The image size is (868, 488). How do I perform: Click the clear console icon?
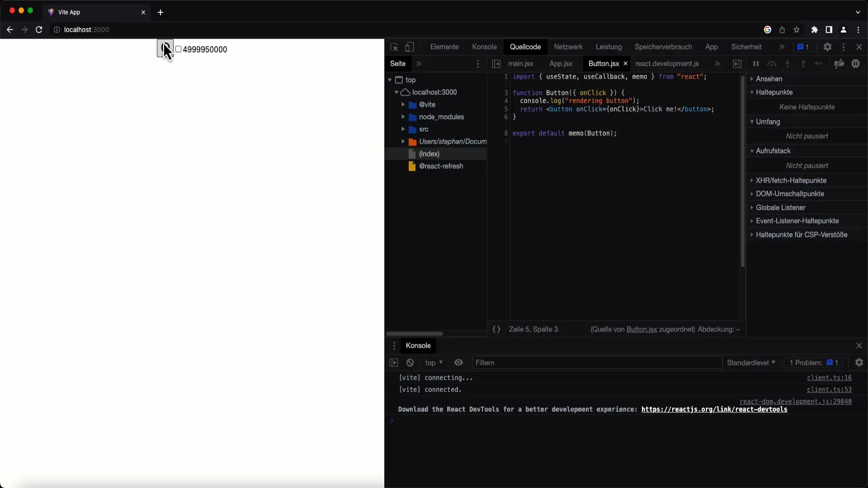click(x=410, y=362)
